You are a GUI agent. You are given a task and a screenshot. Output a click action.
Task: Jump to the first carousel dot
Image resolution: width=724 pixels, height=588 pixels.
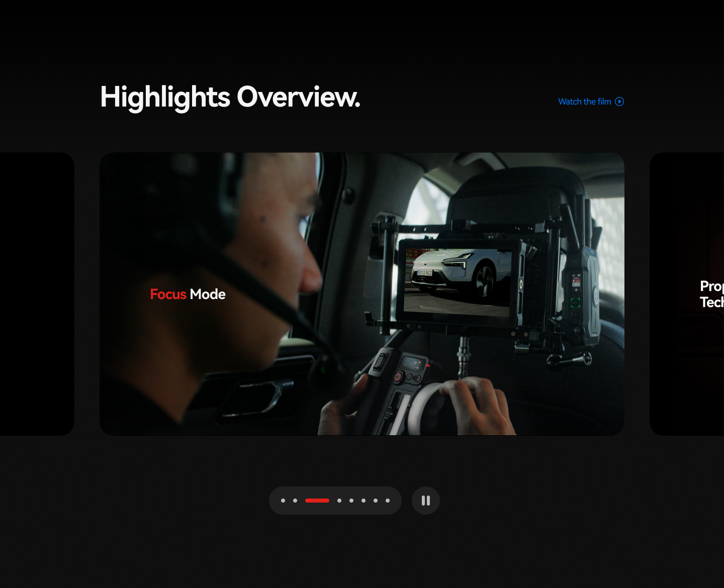pyautogui.click(x=283, y=501)
